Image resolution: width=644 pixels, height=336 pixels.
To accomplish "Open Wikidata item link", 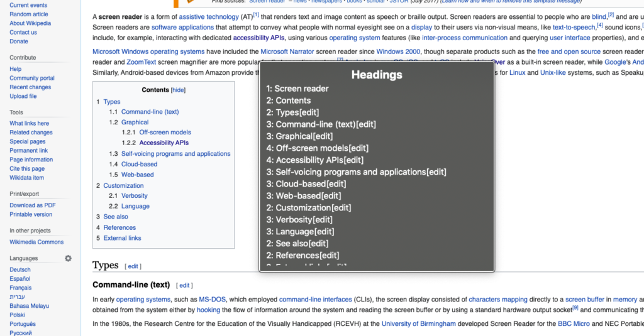I will point(26,178).
